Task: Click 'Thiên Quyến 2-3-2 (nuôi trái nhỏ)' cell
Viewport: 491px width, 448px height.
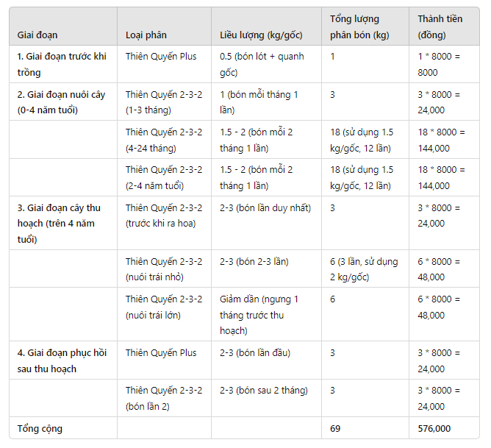Action: tap(164, 269)
